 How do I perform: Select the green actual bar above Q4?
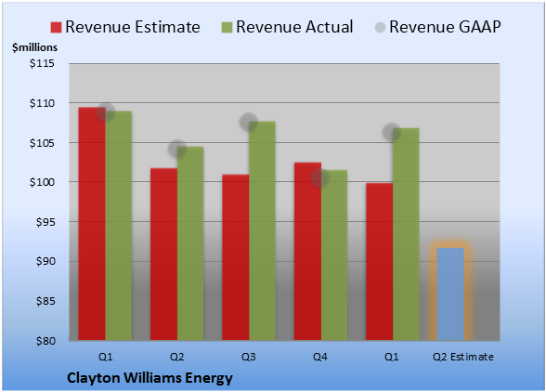334,255
